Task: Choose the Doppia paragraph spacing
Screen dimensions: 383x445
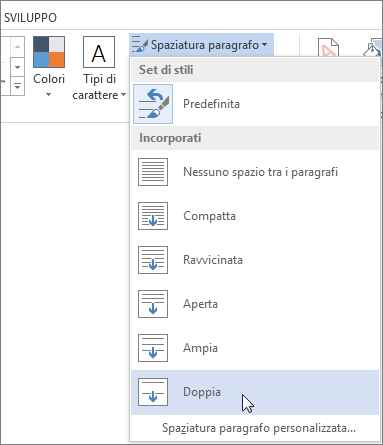Action: point(255,392)
